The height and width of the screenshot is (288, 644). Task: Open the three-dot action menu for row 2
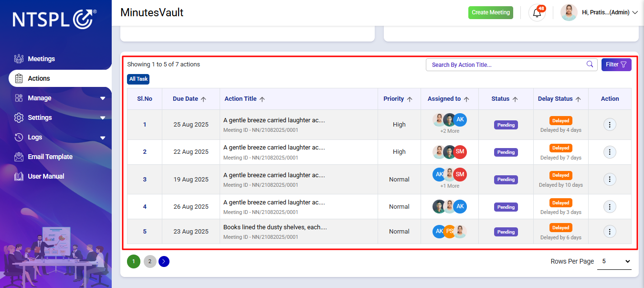click(x=610, y=152)
